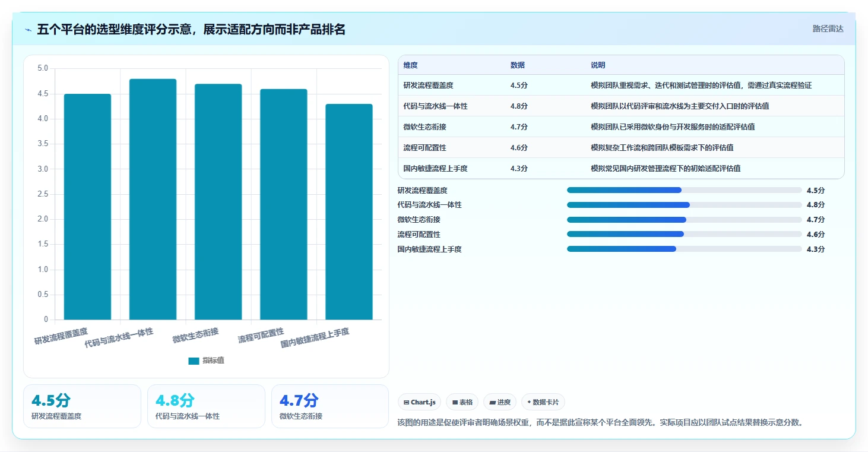Click the 国内敏捷流程上手度 progress bar
This screenshot has width=868, height=452.
coord(684,249)
